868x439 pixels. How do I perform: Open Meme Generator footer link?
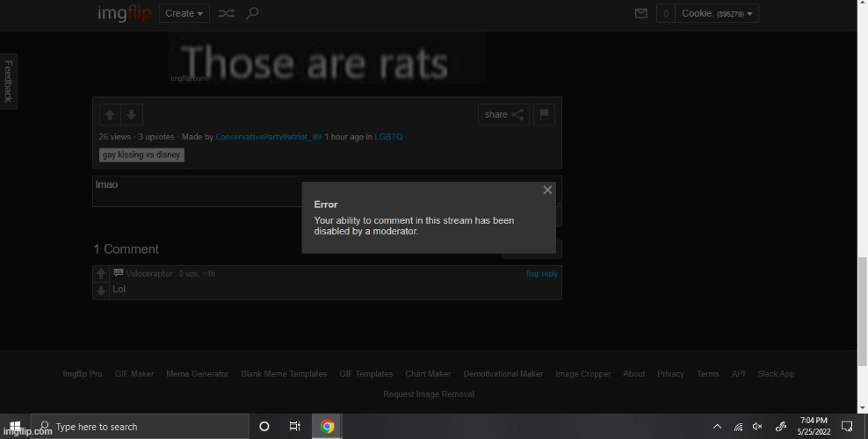coord(198,374)
